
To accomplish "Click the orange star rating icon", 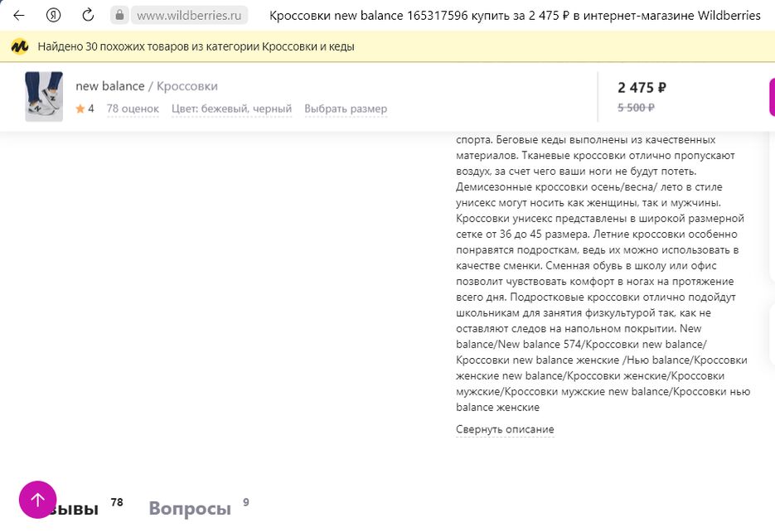I will coord(80,109).
